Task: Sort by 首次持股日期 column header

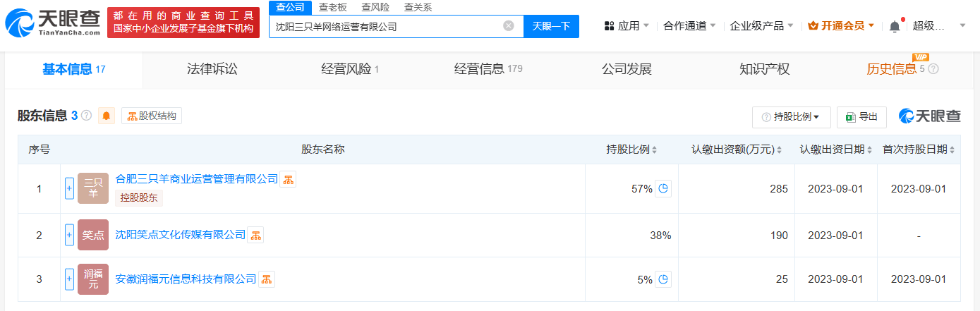Action: [x=919, y=150]
